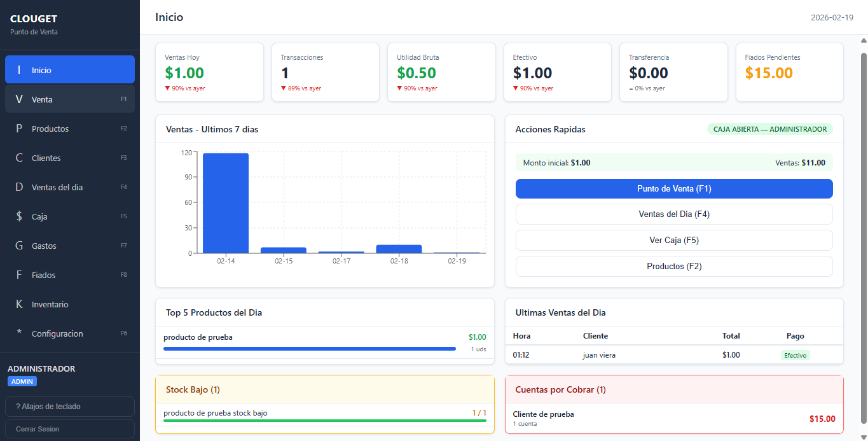Open the Atajos de teclado button
The width and height of the screenshot is (868, 441).
point(70,406)
